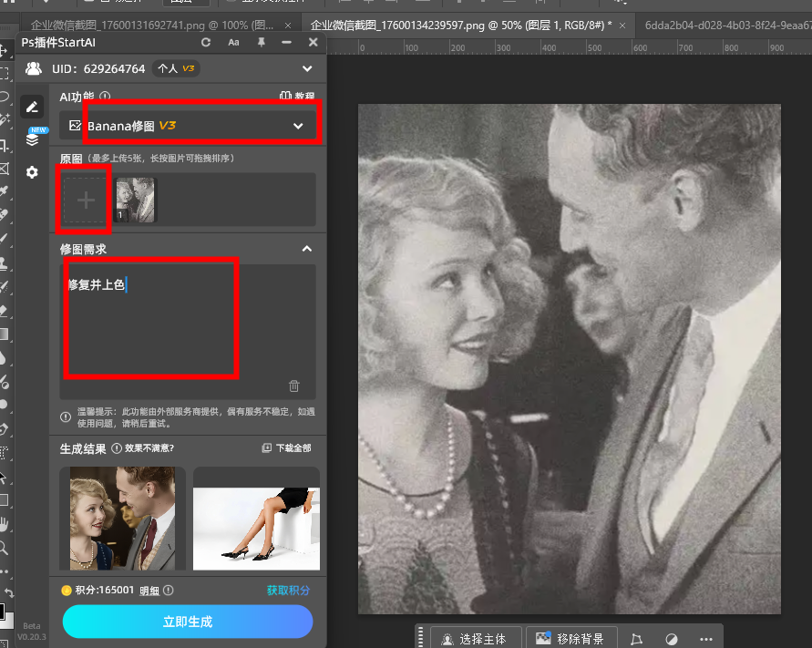Open the 教程 tutorial book icon
The height and width of the screenshot is (648, 812).
(297, 97)
